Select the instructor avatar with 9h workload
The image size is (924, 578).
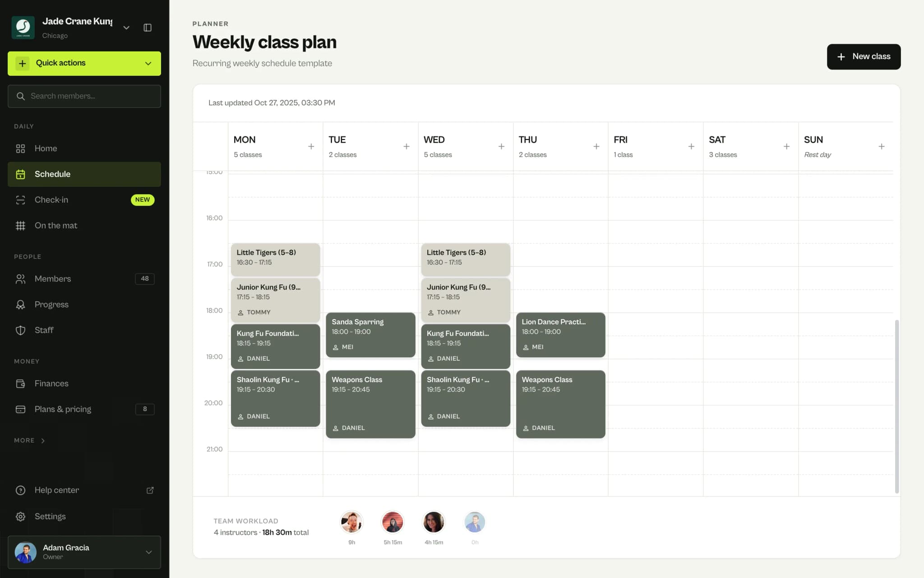point(351,522)
